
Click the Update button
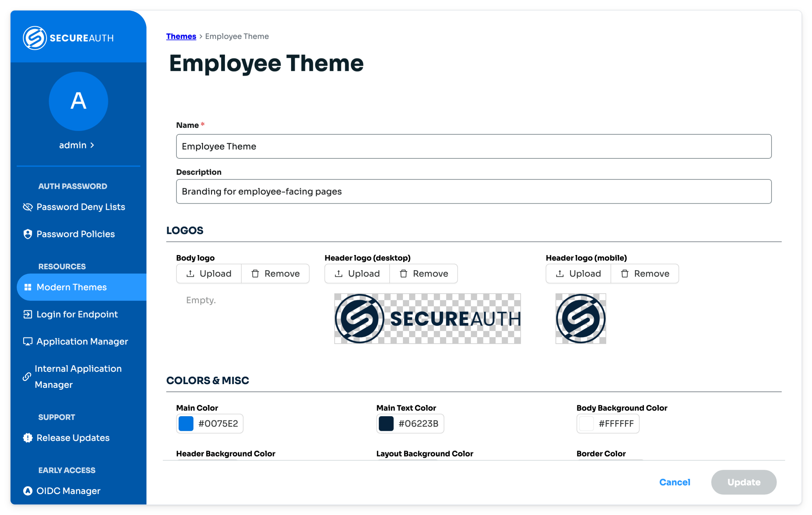coord(744,483)
